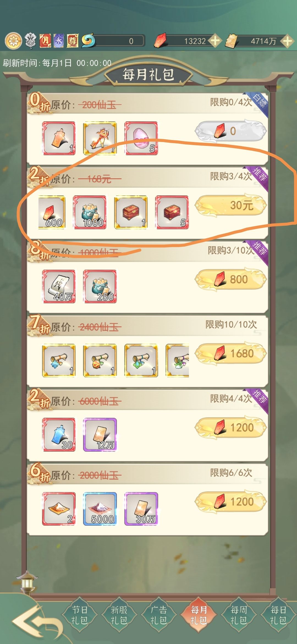This screenshot has height=644, width=297.
Task: Inspect the 5000 crystal powder item
Action: point(100,509)
